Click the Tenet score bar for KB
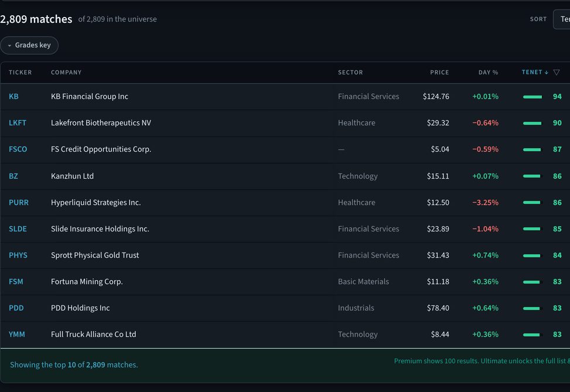The height and width of the screenshot is (392, 570). pyautogui.click(x=533, y=97)
